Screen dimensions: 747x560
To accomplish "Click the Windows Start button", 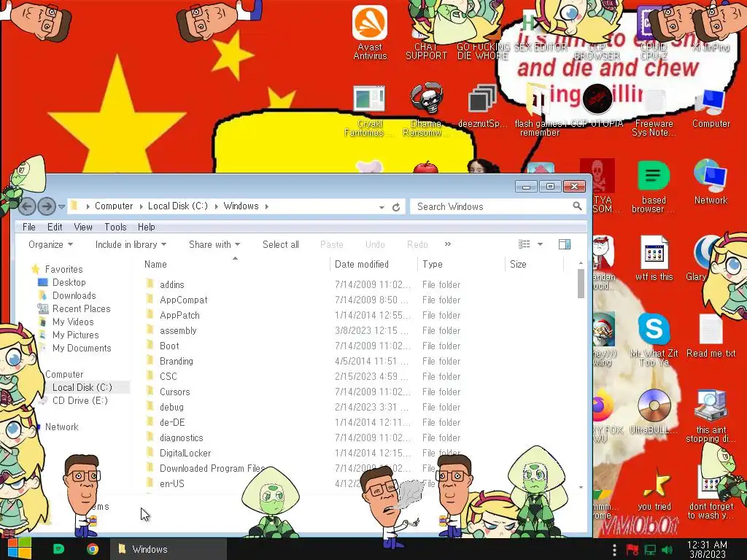I will pyautogui.click(x=19, y=548).
